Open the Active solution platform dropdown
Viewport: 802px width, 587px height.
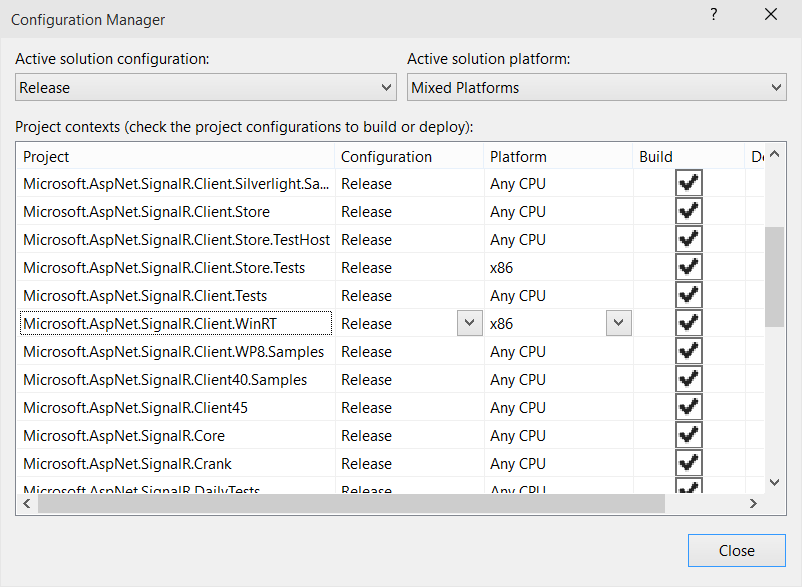coord(596,87)
